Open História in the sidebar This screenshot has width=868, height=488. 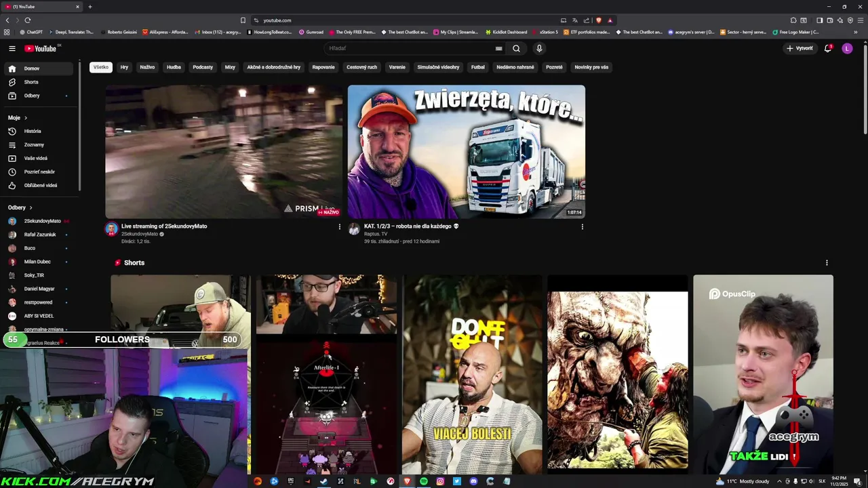tap(39, 131)
